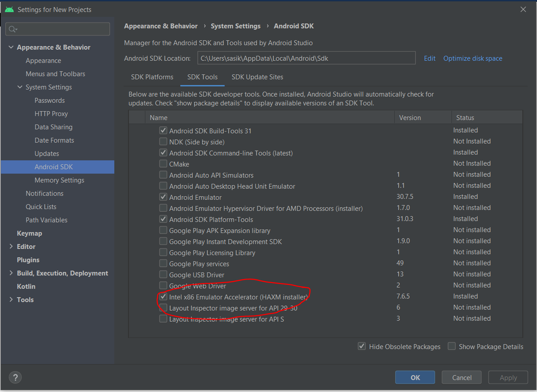This screenshot has width=537, height=392.
Task: Click the Google Play Licensing Library row name
Action: point(212,253)
